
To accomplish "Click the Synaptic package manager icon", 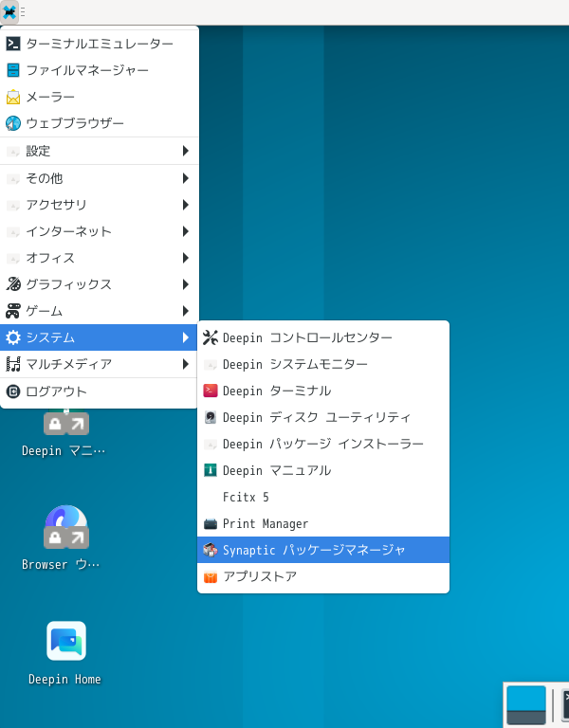I will [211, 550].
